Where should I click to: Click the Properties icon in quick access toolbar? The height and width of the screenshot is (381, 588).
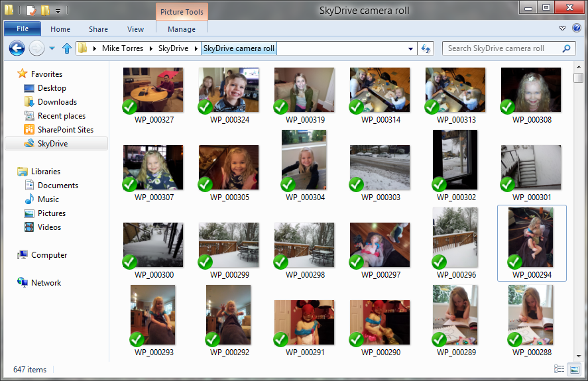(31, 10)
